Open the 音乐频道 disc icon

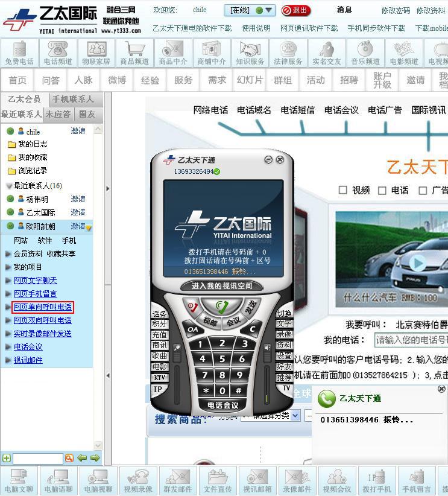(365, 53)
